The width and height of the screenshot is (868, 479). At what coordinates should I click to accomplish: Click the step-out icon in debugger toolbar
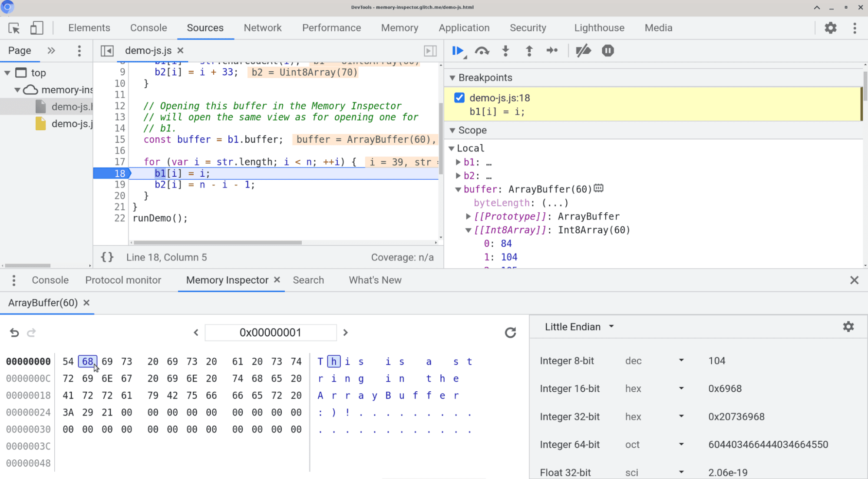pyautogui.click(x=529, y=51)
